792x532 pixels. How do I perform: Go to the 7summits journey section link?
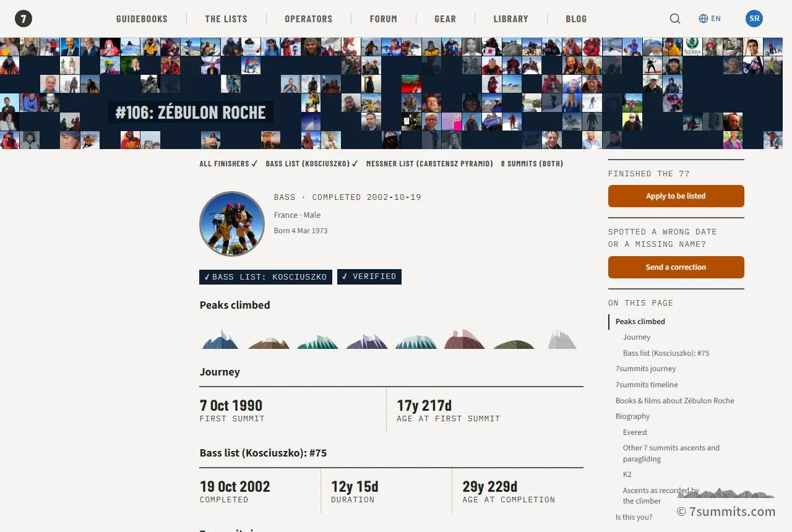(646, 369)
